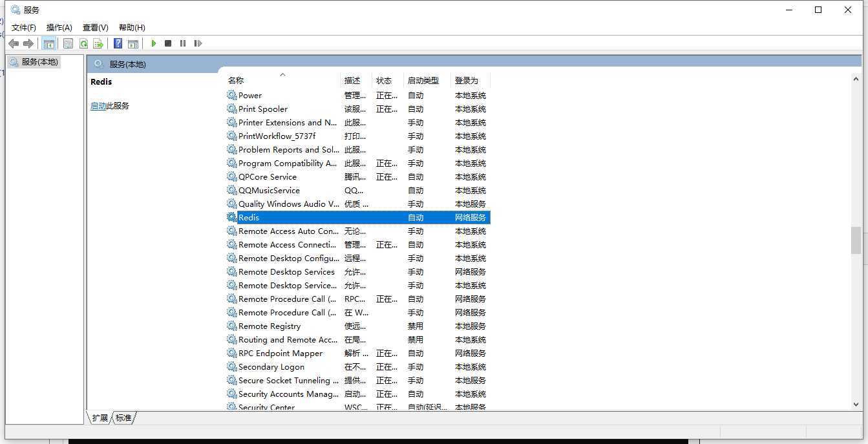Viewport: 868px width, 444px height.
Task: Click the Restart Service icon
Action: click(x=198, y=43)
